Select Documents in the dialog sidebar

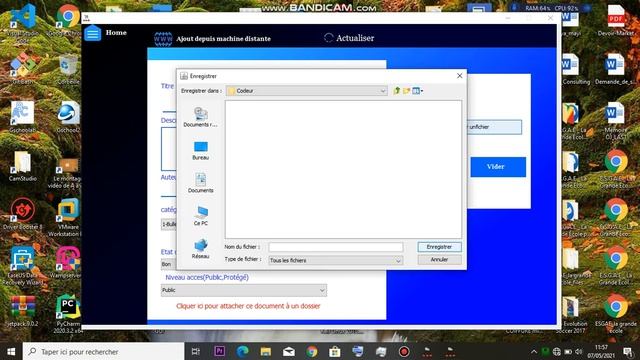pyautogui.click(x=200, y=183)
